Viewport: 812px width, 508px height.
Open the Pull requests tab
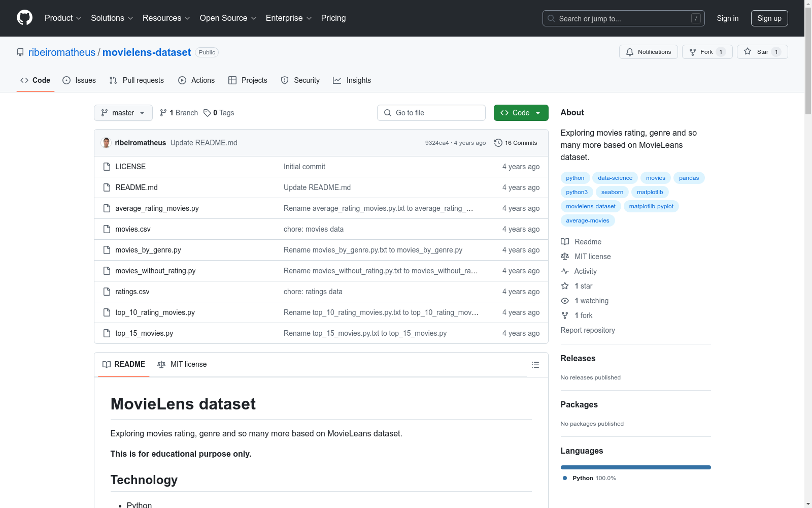tap(137, 80)
